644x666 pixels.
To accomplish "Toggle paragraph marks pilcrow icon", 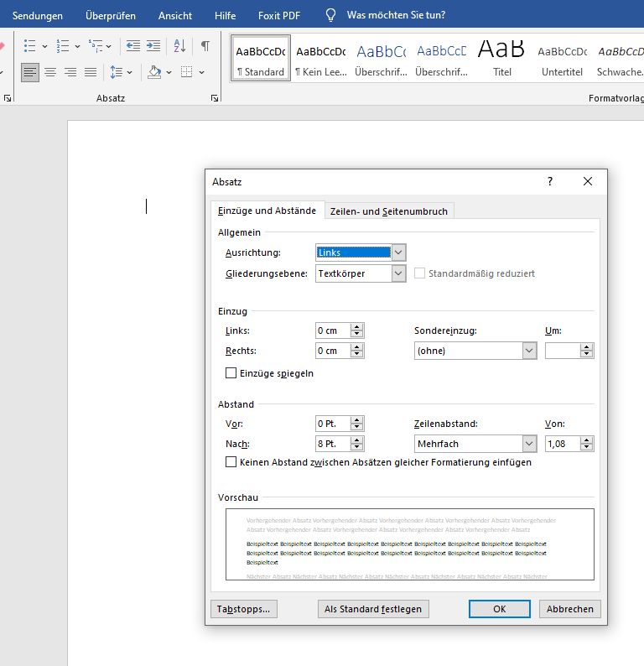I will tap(205, 46).
